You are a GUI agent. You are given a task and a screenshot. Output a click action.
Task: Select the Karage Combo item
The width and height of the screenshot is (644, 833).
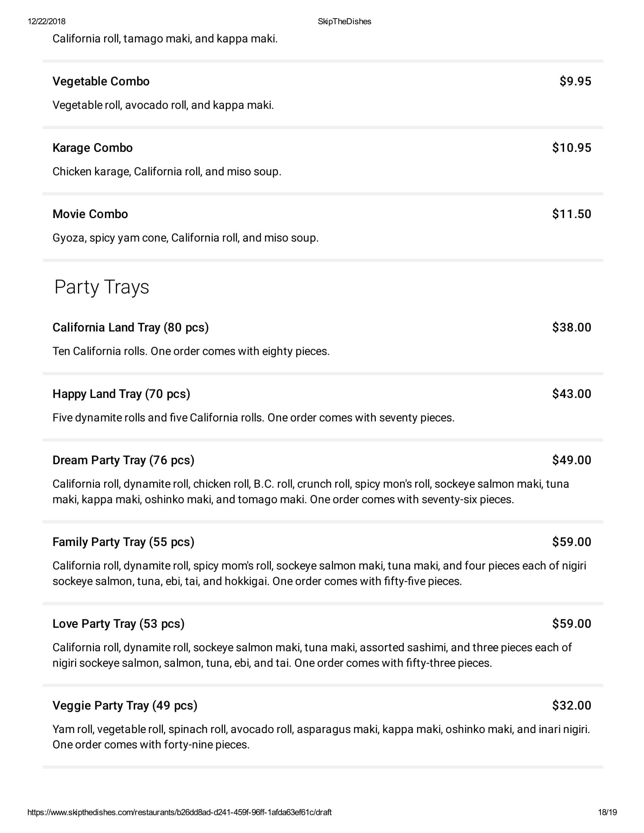pos(92,148)
